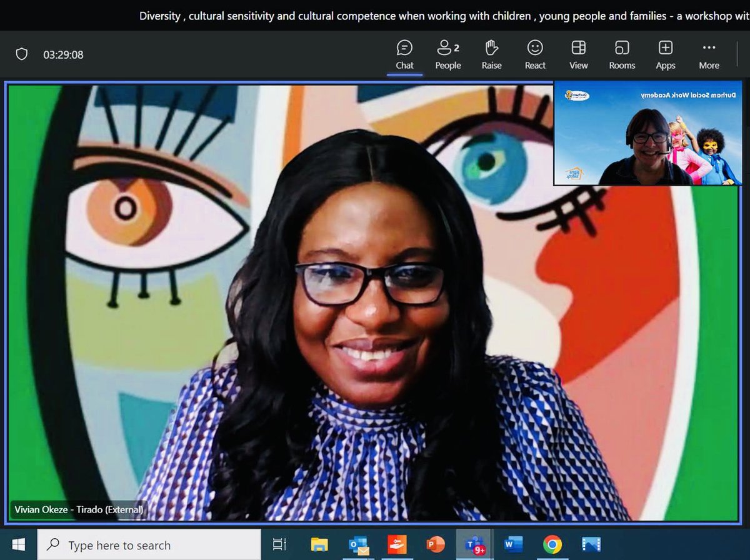The height and width of the screenshot is (560, 750).
Task: Open breakout Rooms
Action: (622, 55)
